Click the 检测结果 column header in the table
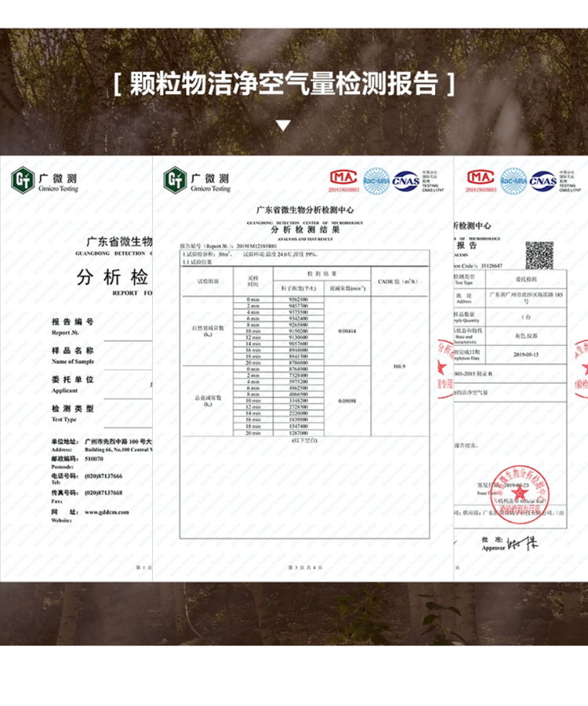This screenshot has height=706, width=588. pos(322,274)
